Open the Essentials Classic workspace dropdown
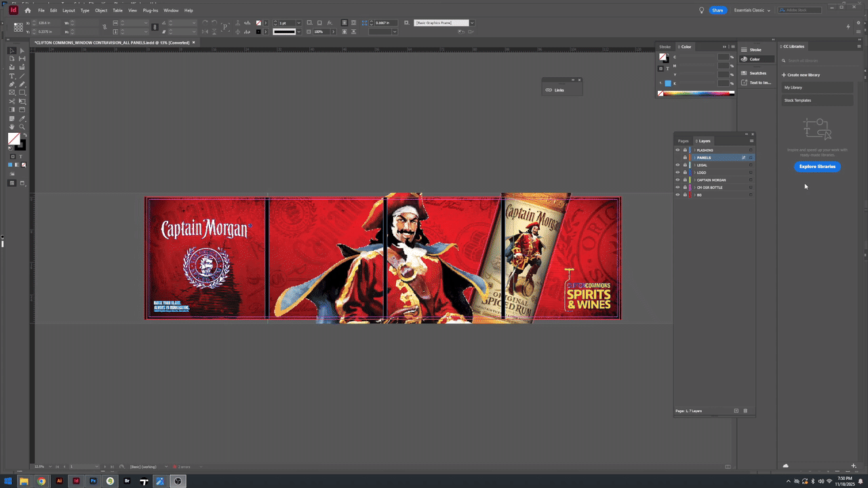The width and height of the screenshot is (868, 488). tap(753, 10)
